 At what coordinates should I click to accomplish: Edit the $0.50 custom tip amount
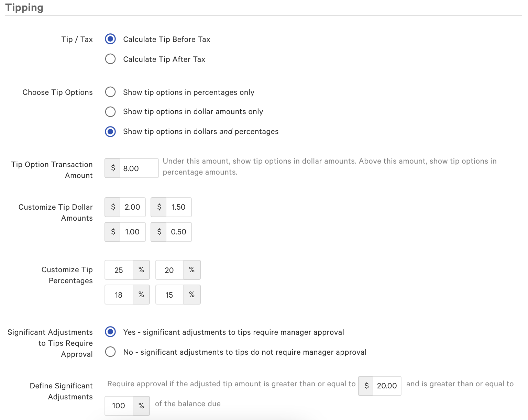(x=179, y=232)
